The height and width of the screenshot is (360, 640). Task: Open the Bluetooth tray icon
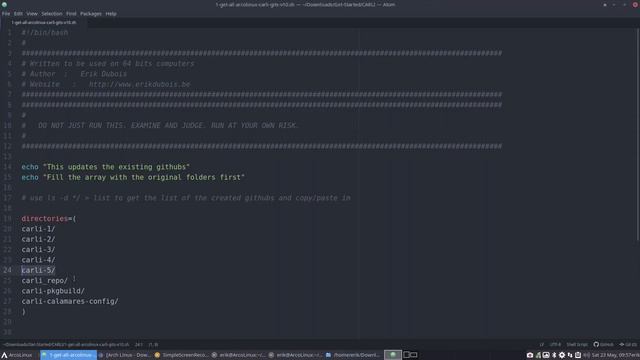click(554, 356)
